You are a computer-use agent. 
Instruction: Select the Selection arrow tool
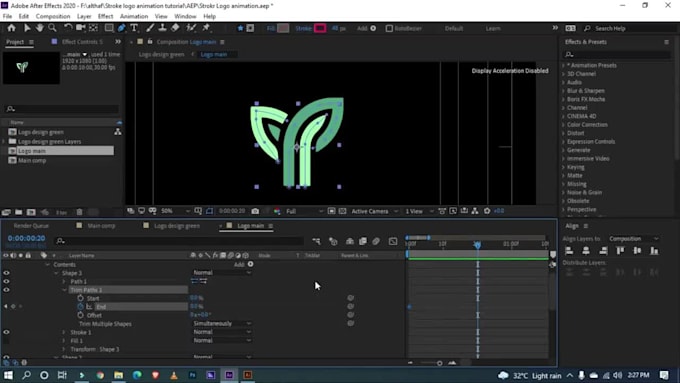(x=27, y=28)
